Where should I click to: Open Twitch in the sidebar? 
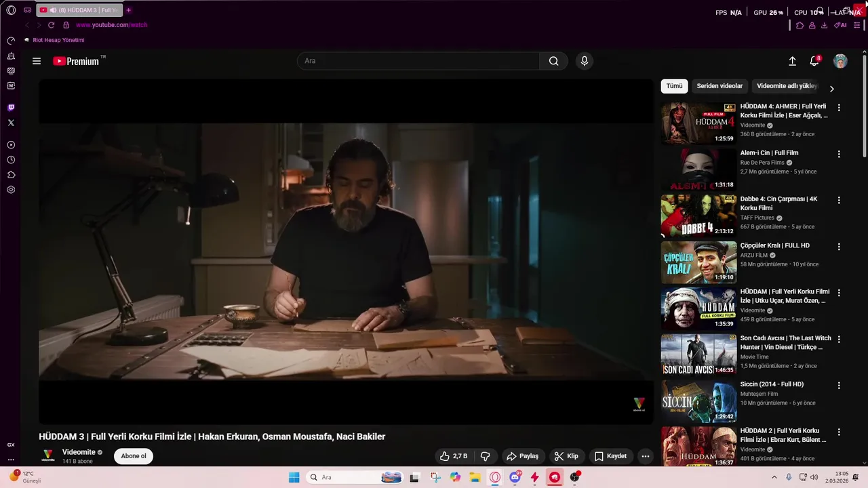pyautogui.click(x=11, y=108)
